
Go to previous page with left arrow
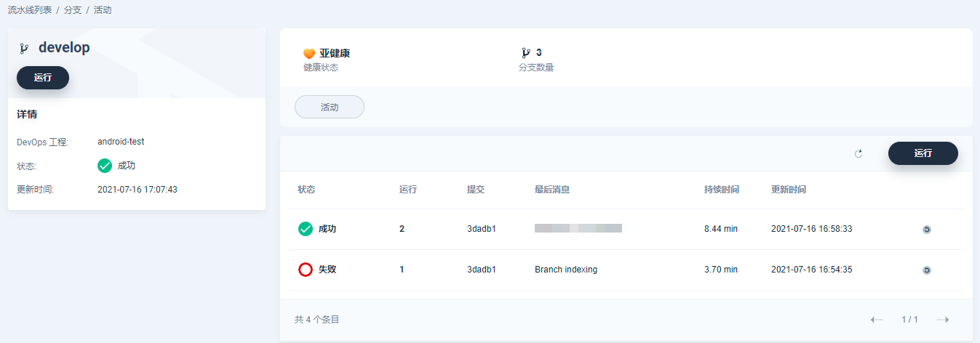tap(877, 320)
